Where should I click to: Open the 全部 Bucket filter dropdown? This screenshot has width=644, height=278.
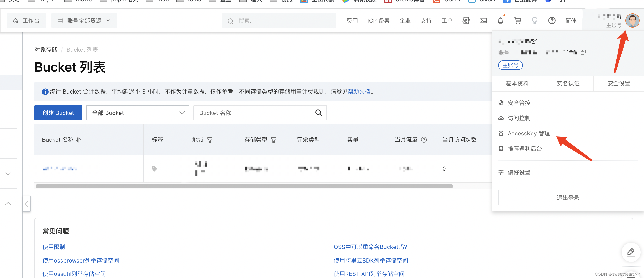pyautogui.click(x=138, y=113)
